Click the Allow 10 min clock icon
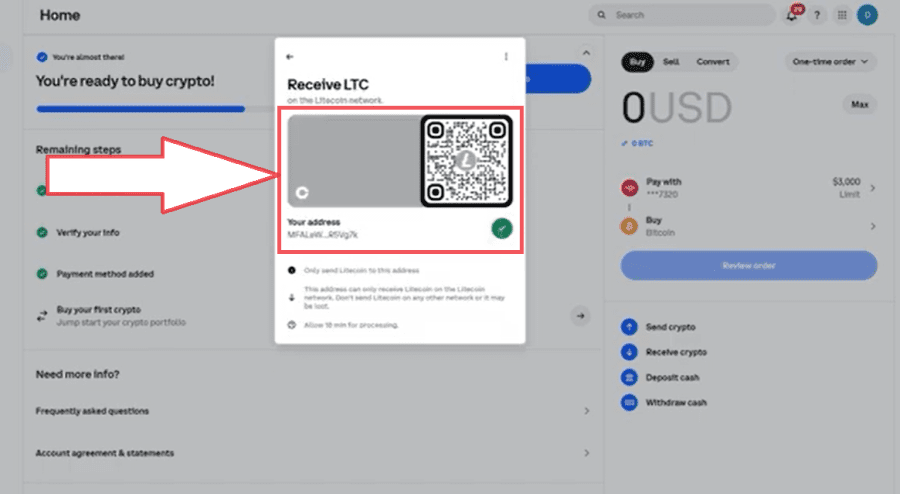The height and width of the screenshot is (494, 900). [x=292, y=325]
